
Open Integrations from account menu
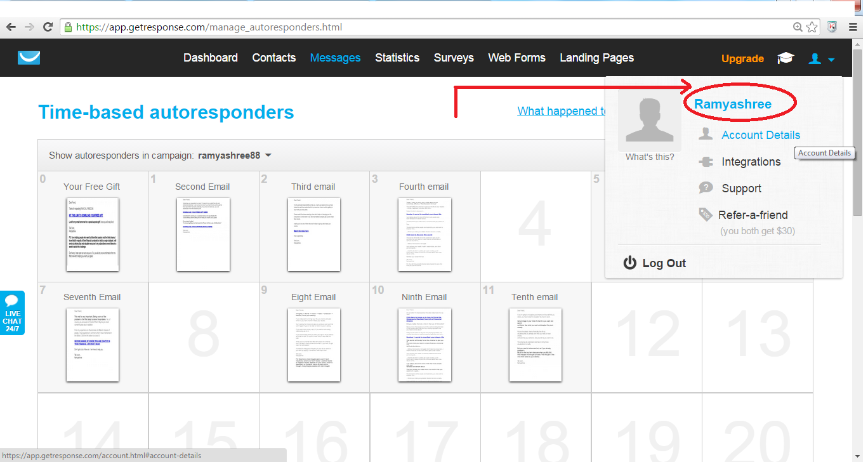click(751, 162)
